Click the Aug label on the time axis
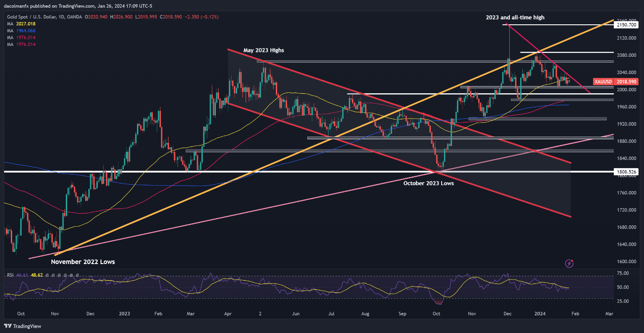644x333 pixels. pyautogui.click(x=365, y=313)
